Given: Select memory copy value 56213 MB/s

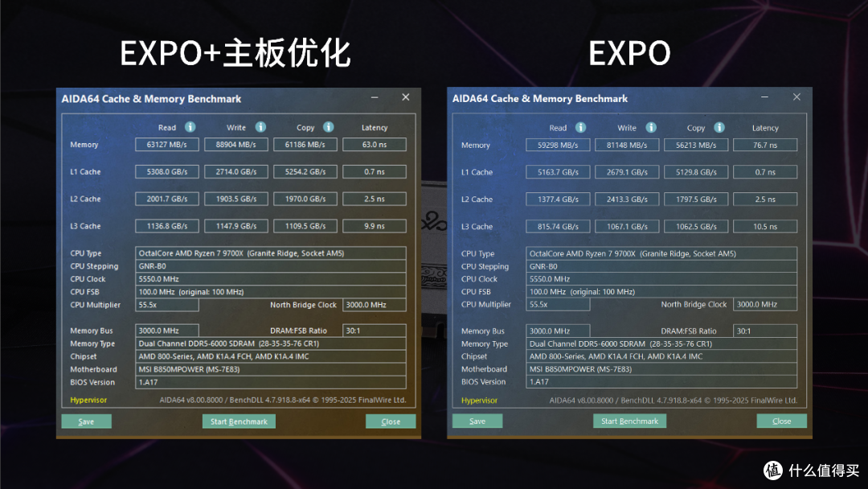Looking at the screenshot, I should pyautogui.click(x=696, y=145).
